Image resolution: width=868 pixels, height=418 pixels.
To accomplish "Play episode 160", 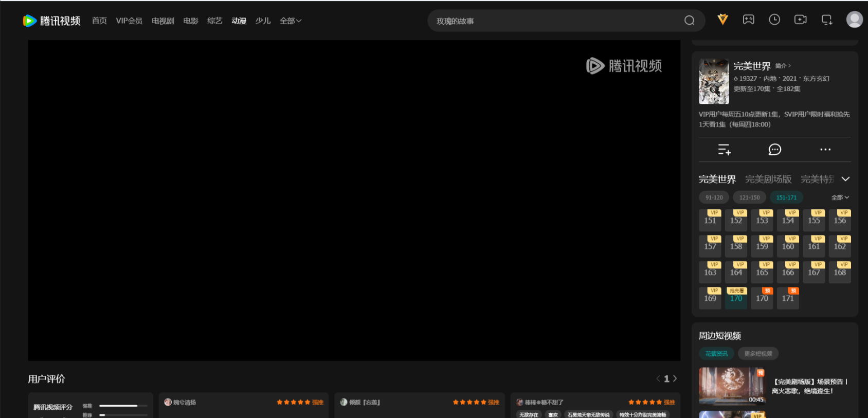I will (788, 246).
